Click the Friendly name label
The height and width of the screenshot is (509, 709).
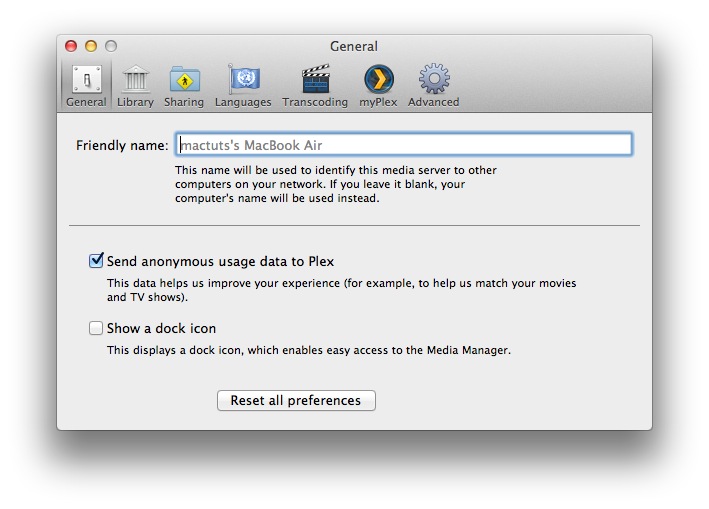[122, 145]
